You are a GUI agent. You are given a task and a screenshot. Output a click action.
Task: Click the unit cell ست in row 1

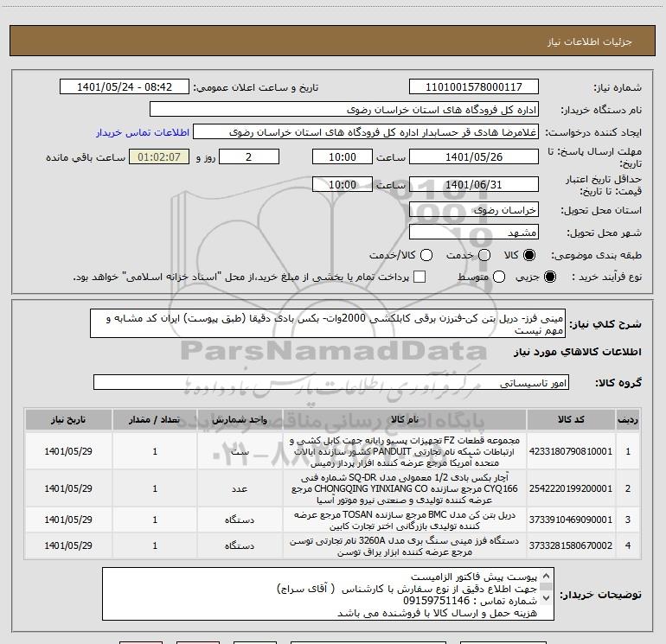tap(240, 451)
